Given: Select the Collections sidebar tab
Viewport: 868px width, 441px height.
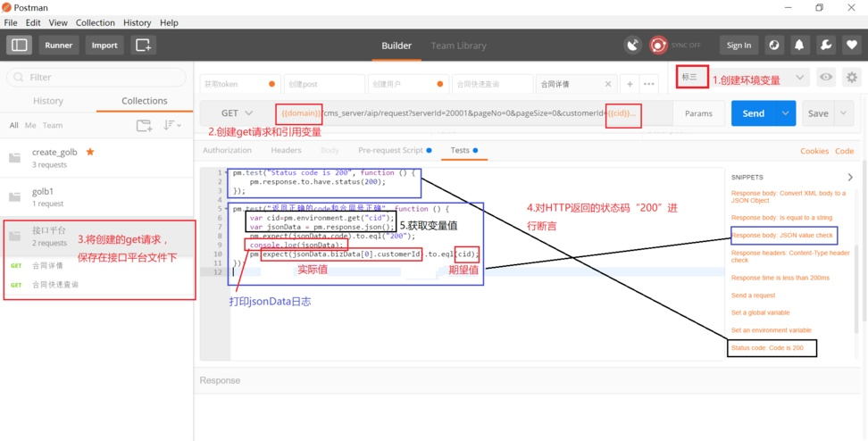Looking at the screenshot, I should pyautogui.click(x=145, y=101).
